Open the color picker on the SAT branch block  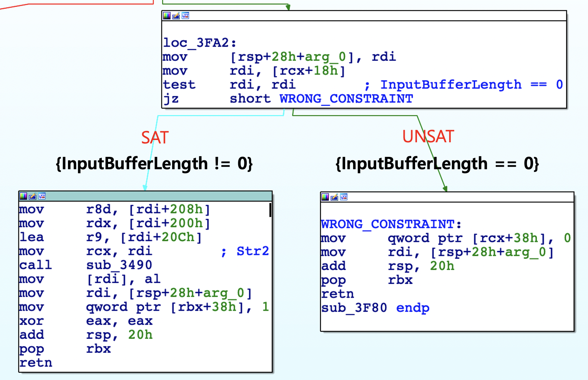[23, 196]
